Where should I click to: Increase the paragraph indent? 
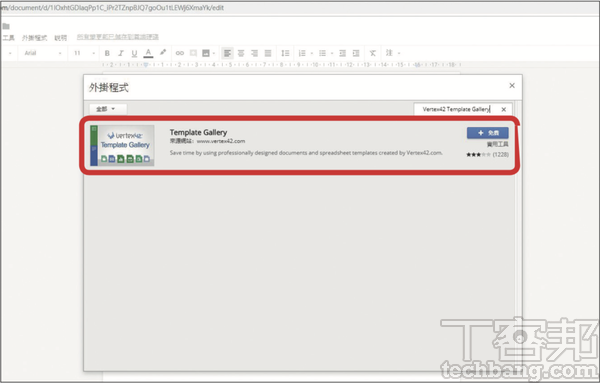click(356, 53)
